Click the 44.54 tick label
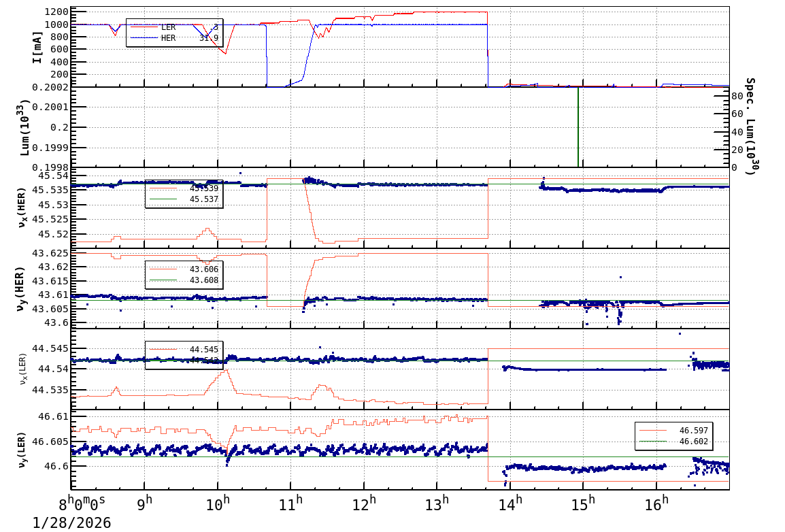This screenshot has width=785, height=532. pyautogui.click(x=53, y=369)
